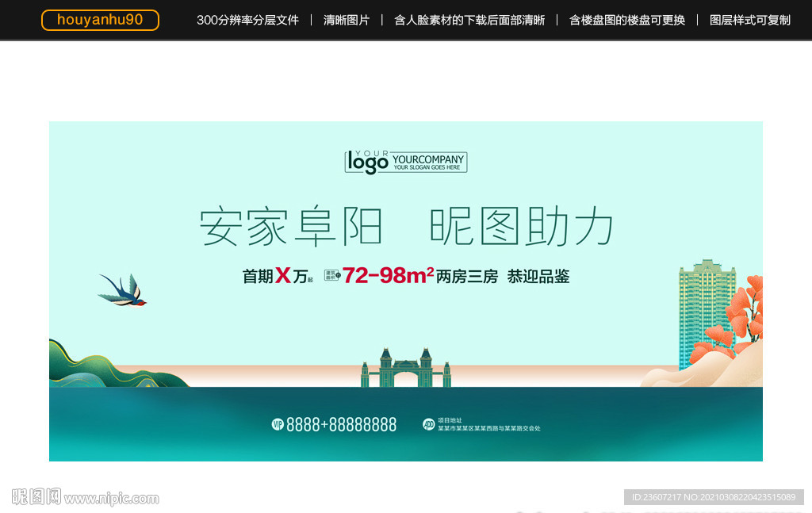Open the 清晰图片 feature entry
The width and height of the screenshot is (812, 513).
click(x=346, y=20)
